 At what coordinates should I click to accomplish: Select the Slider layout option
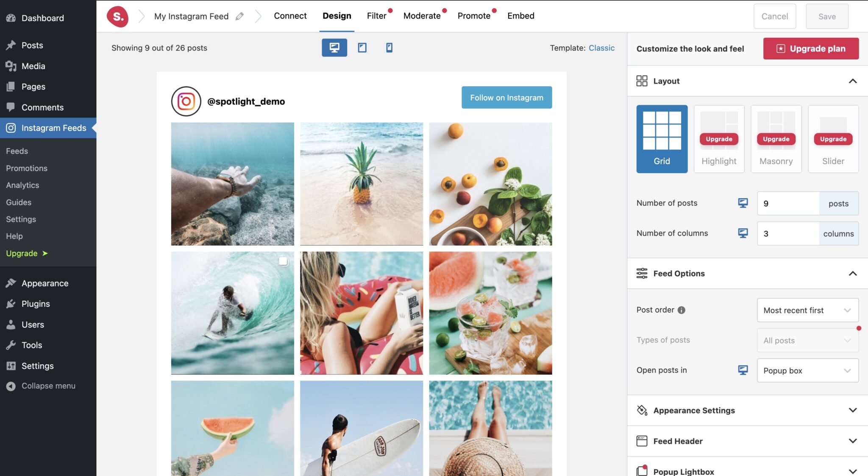pyautogui.click(x=833, y=139)
